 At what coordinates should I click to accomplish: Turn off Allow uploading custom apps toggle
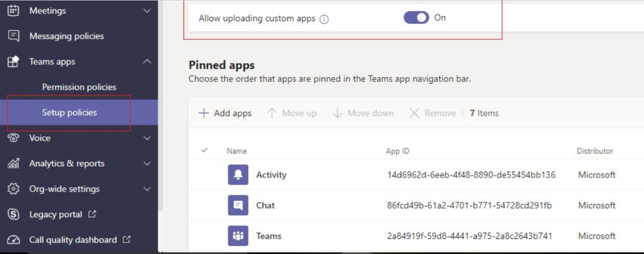(416, 17)
